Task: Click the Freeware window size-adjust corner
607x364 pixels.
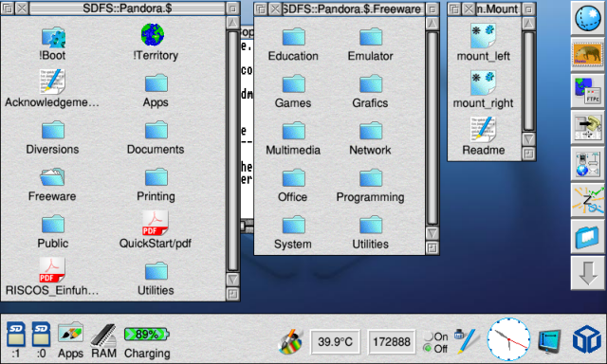Action: 432,247
